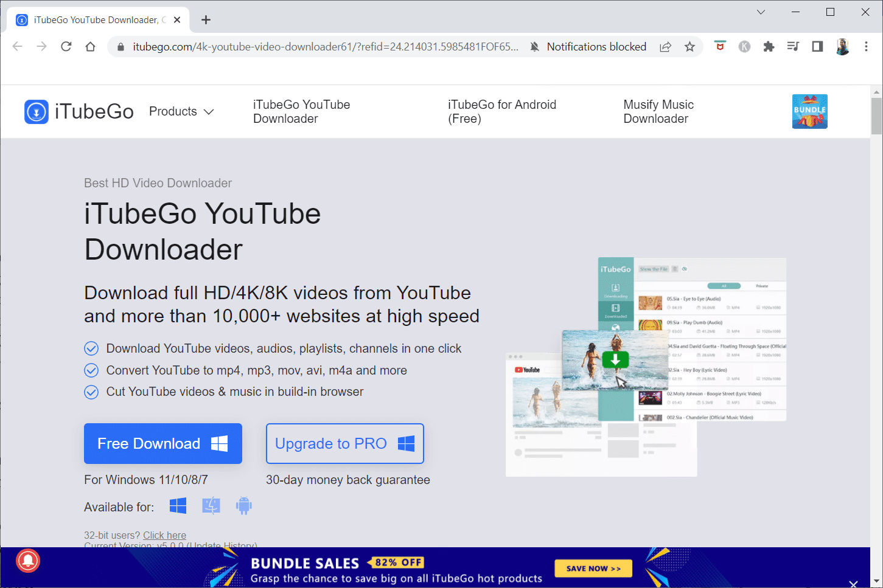Viewport: 883px width, 588px height.
Task: Bookmark this page with star icon
Action: pos(689,47)
